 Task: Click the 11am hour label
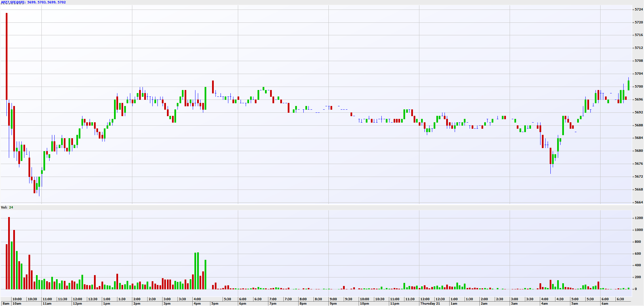[47, 304]
